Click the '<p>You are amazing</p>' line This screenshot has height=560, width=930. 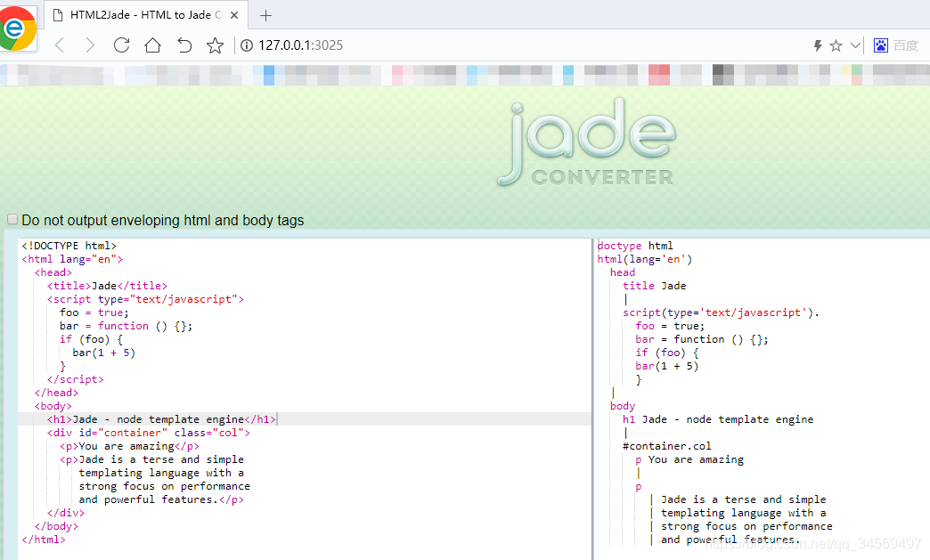129,446
